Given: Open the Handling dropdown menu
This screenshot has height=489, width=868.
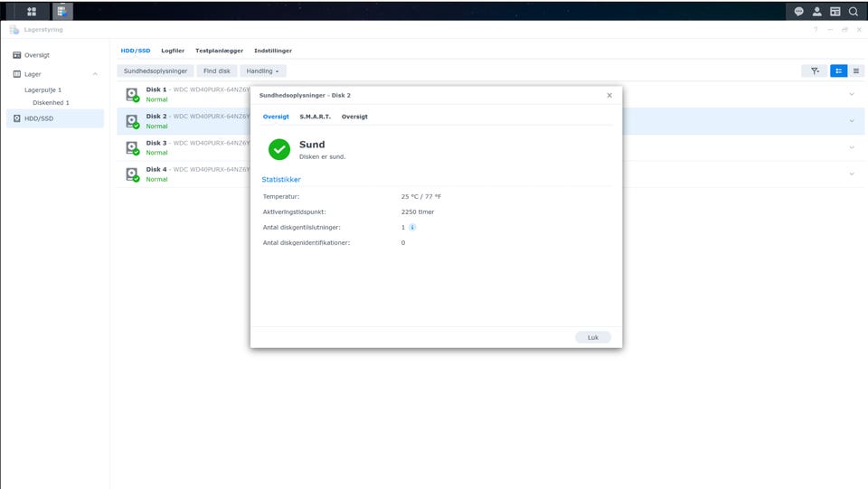Looking at the screenshot, I should [262, 71].
